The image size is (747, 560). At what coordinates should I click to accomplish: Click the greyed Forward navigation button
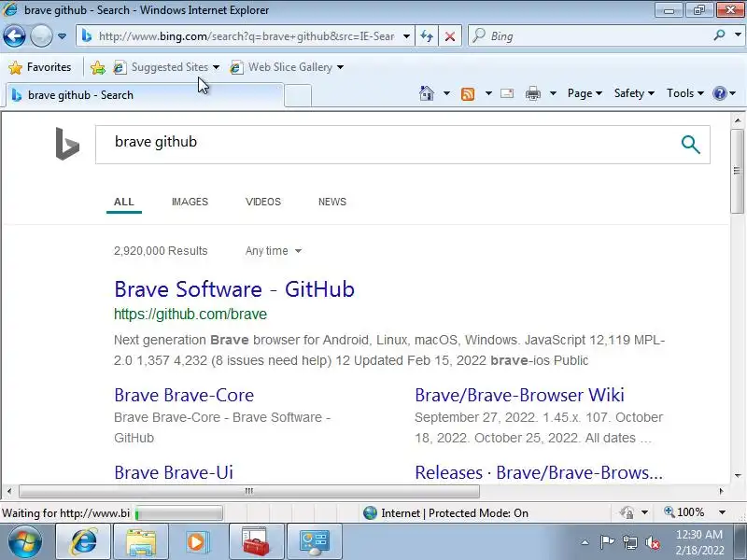41,35
